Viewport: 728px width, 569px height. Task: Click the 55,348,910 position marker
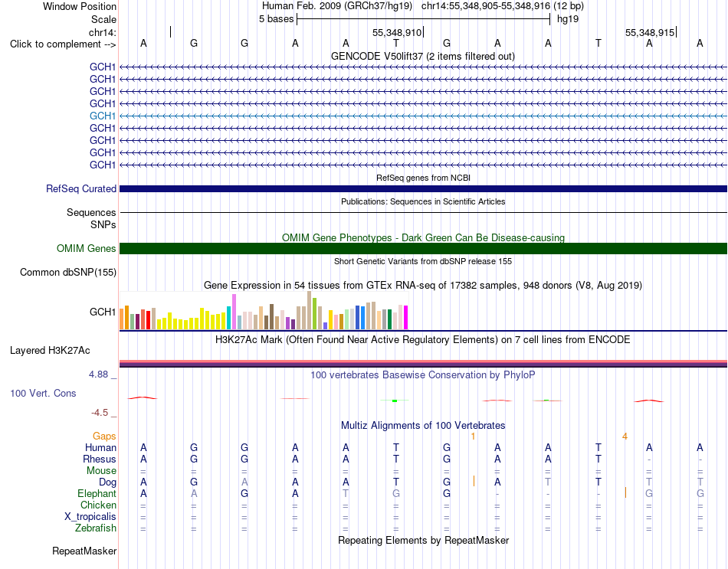coord(397,32)
